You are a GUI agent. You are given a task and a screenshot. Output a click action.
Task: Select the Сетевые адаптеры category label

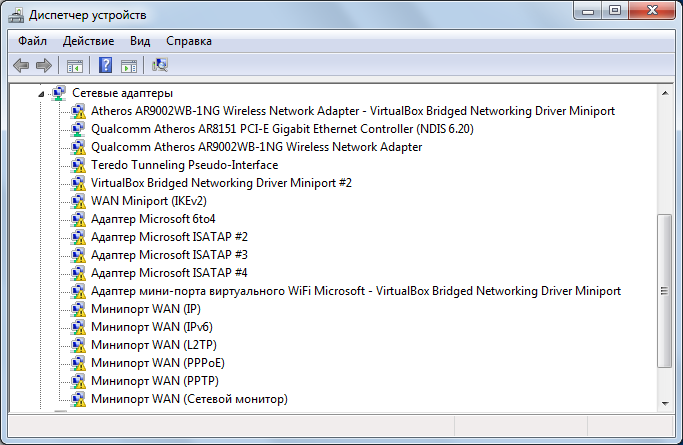tap(122, 93)
